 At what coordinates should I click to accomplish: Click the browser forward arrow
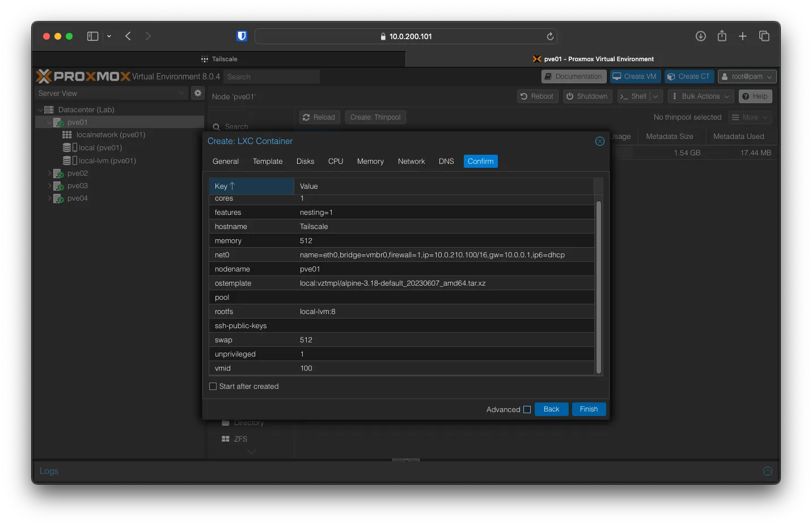(148, 36)
